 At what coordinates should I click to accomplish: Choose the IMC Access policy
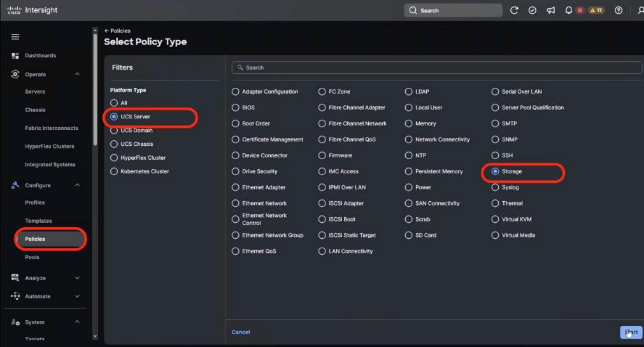(322, 171)
